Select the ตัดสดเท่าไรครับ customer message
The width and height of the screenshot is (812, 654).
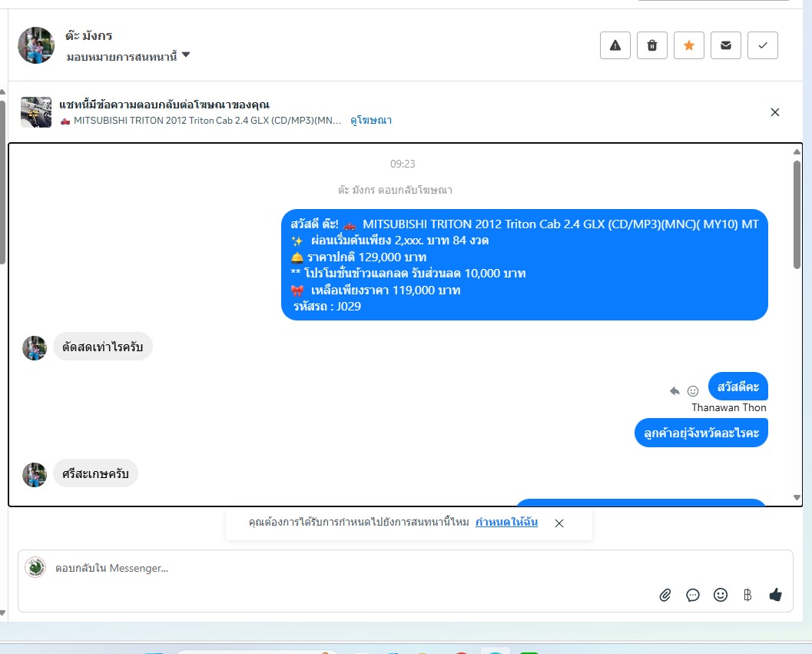click(x=102, y=347)
